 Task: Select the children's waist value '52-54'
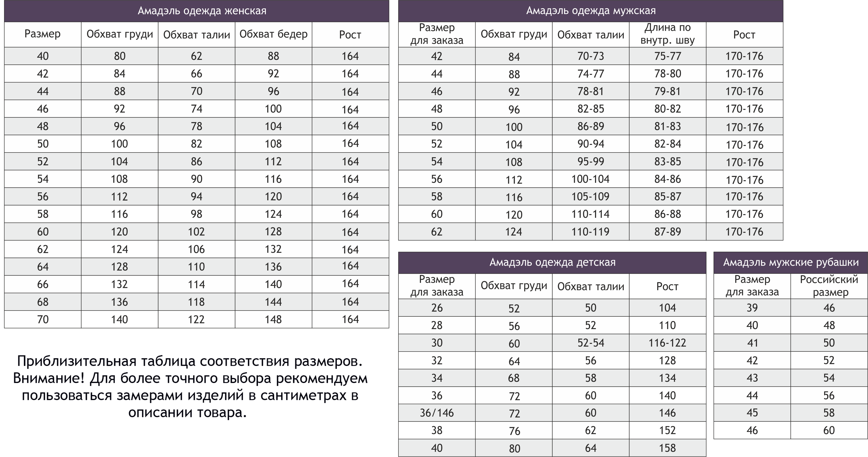(x=591, y=343)
